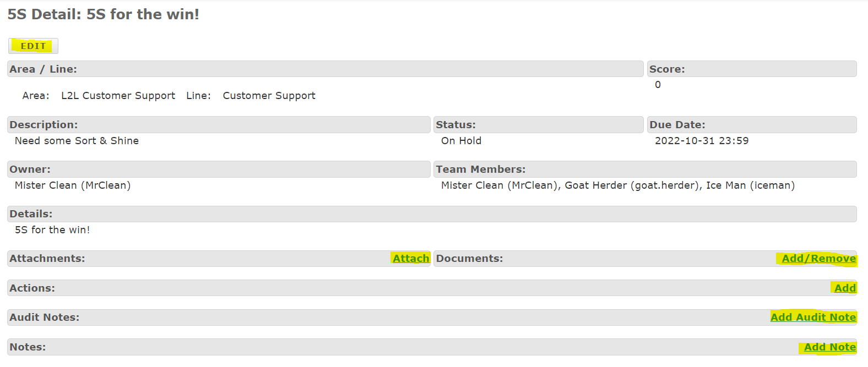Click the Status section header
The image size is (868, 367).
(x=455, y=125)
